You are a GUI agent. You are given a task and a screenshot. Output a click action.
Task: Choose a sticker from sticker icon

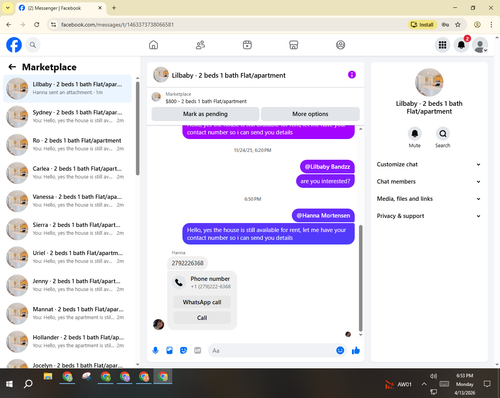coord(183,350)
